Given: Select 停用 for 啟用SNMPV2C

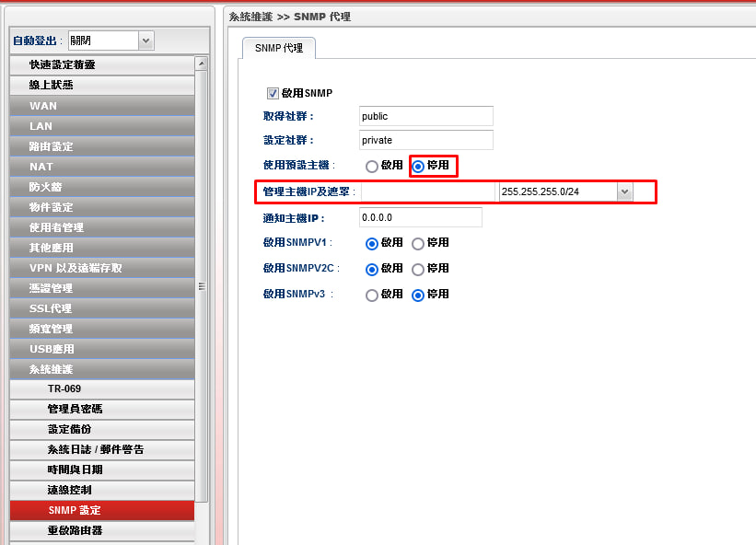Looking at the screenshot, I should click(x=418, y=269).
